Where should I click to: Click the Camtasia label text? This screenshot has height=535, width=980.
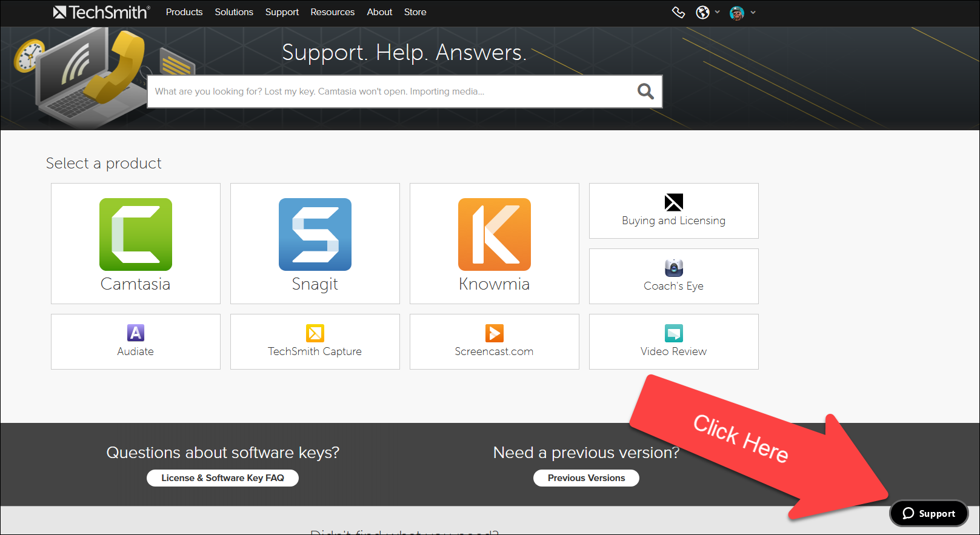[136, 284]
